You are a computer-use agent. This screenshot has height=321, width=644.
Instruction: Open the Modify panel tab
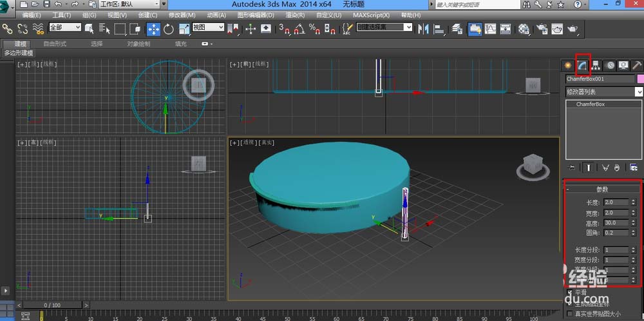[x=582, y=65]
